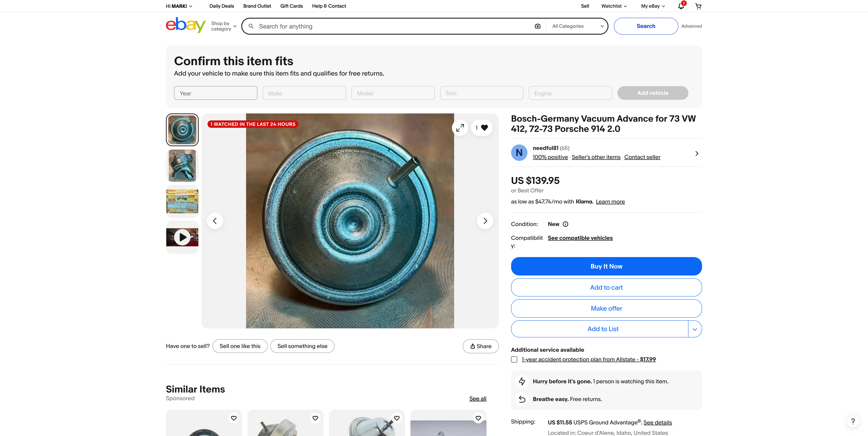The width and height of the screenshot is (868, 436).
Task: Open See compatible vehicles link
Action: 580,238
